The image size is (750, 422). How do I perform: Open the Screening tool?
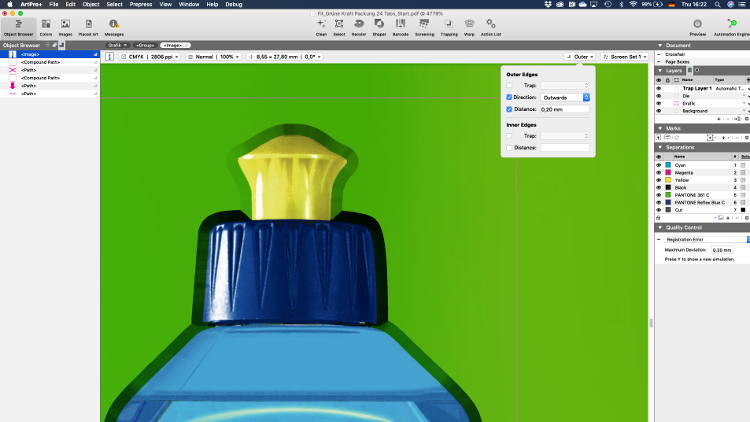click(424, 27)
